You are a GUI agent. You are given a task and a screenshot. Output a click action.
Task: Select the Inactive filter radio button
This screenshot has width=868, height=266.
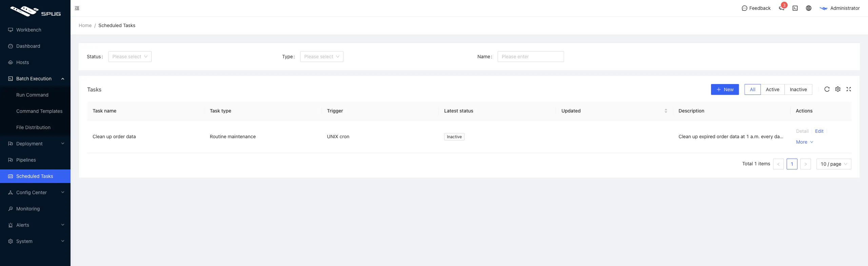click(x=798, y=89)
